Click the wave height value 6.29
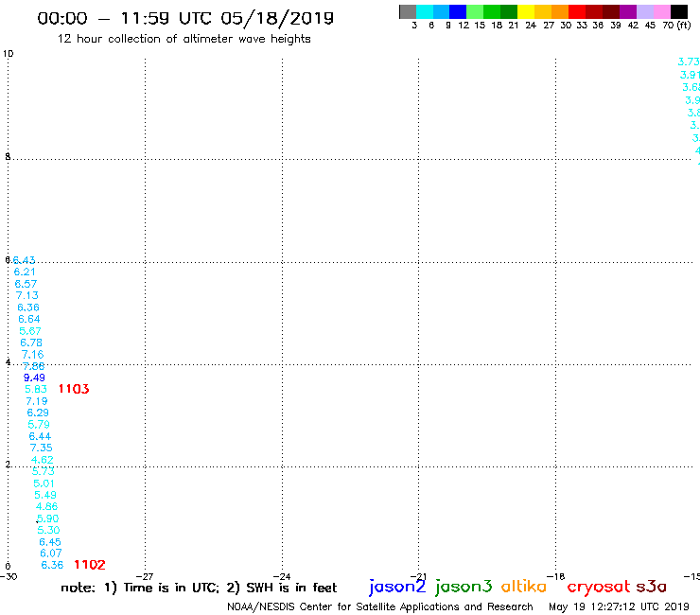The width and height of the screenshot is (700, 615). point(38,413)
